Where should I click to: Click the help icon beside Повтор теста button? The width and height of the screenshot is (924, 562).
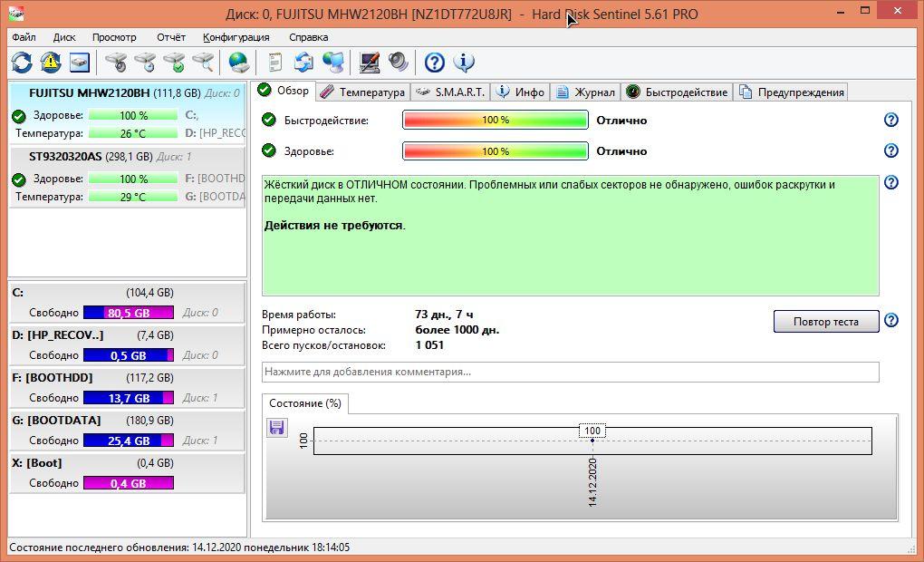pos(891,320)
